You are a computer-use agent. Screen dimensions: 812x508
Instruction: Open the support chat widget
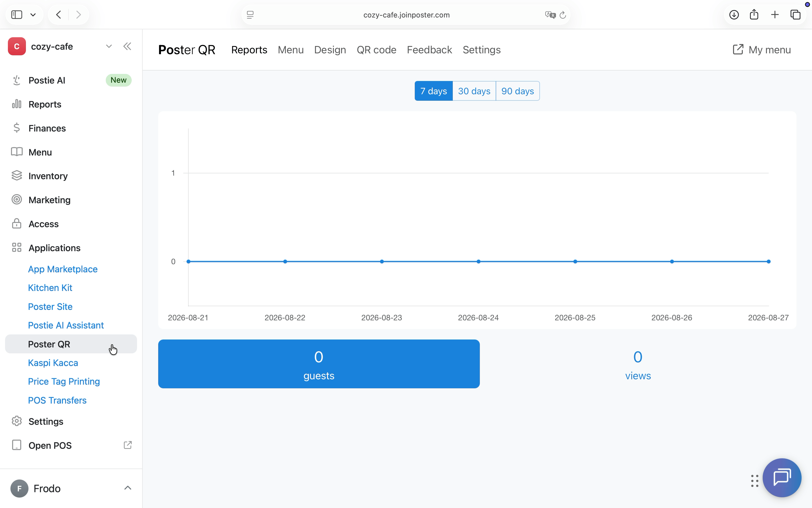pyautogui.click(x=782, y=478)
